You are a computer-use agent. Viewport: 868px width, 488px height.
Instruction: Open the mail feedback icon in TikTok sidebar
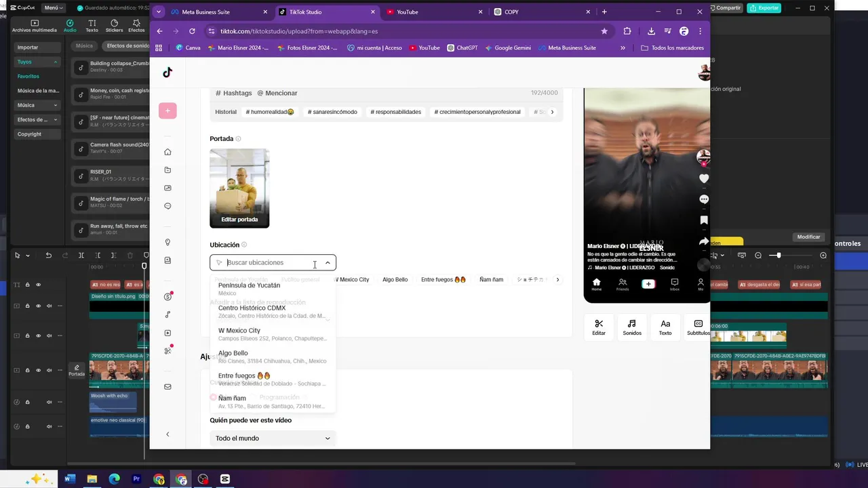167,387
